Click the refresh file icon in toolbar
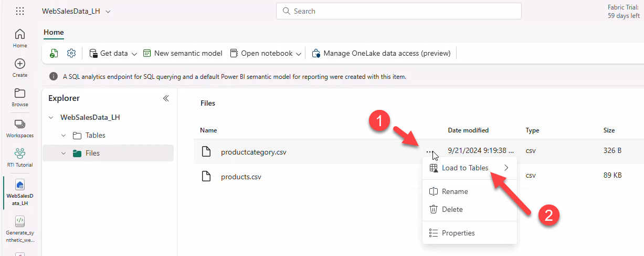The width and height of the screenshot is (644, 256). 54,53
